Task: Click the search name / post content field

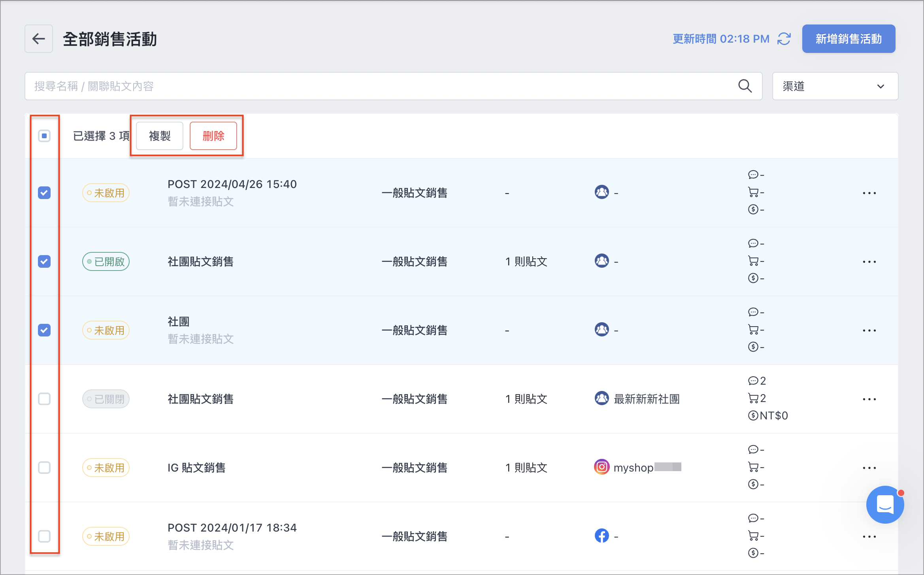Action: coord(393,86)
